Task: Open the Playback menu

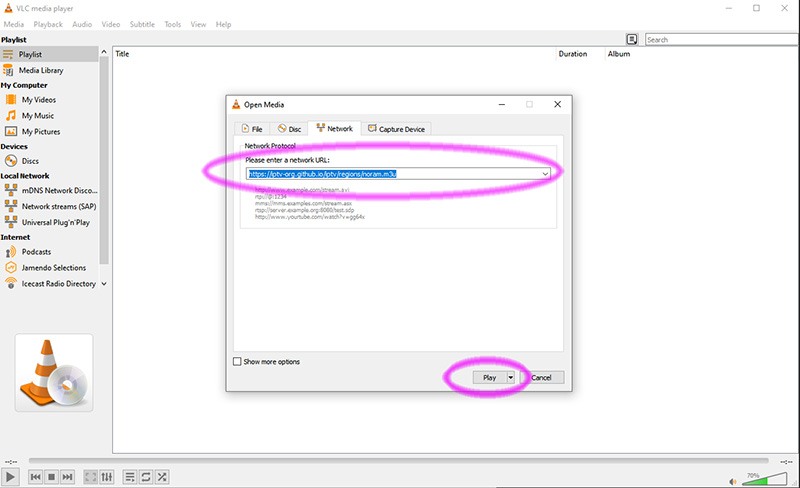Action: coord(48,24)
